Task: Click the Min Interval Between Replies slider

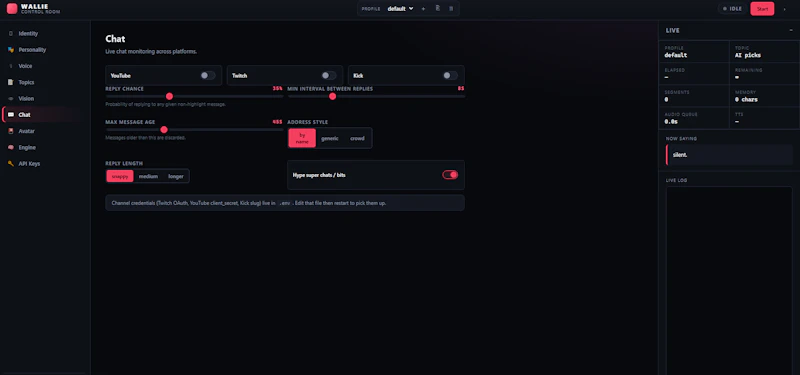Action: (x=376, y=96)
